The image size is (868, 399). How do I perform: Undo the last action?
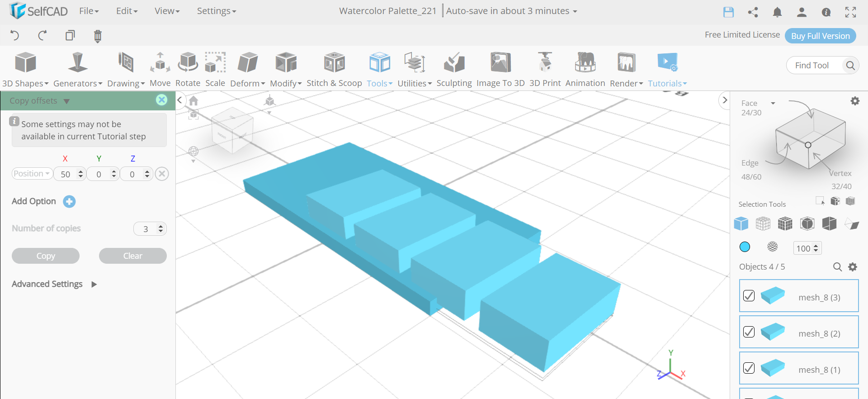click(x=15, y=35)
